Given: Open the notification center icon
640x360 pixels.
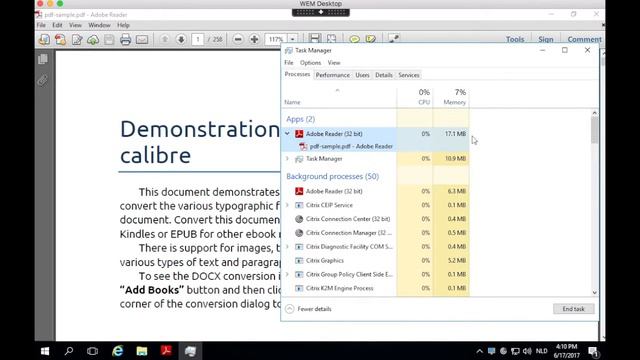Looking at the screenshot, I should click(593, 351).
